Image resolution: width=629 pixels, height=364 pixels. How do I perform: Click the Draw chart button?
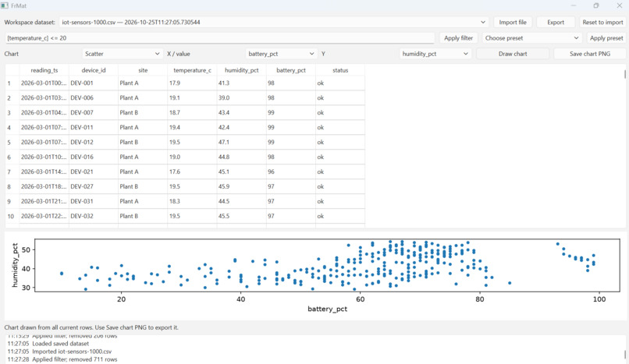(x=513, y=54)
